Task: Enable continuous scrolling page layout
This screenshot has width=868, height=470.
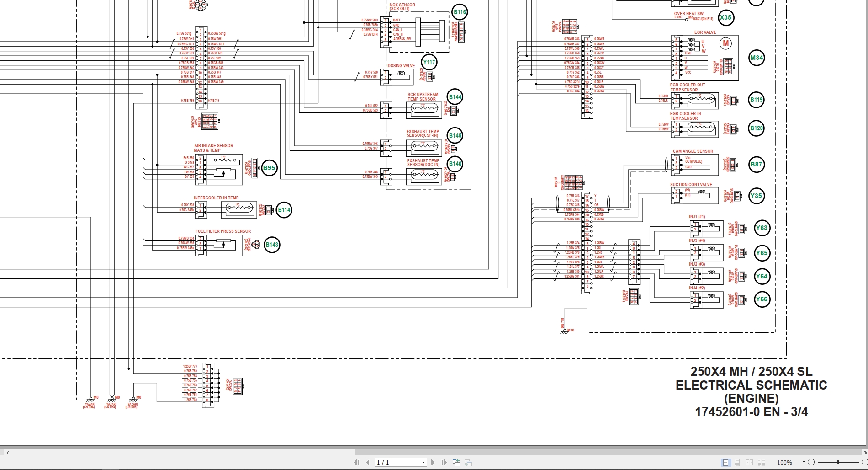Action: pyautogui.click(x=738, y=462)
